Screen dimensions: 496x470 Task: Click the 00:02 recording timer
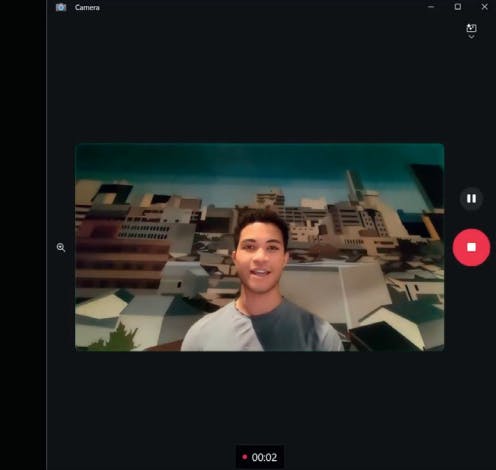tap(264, 457)
